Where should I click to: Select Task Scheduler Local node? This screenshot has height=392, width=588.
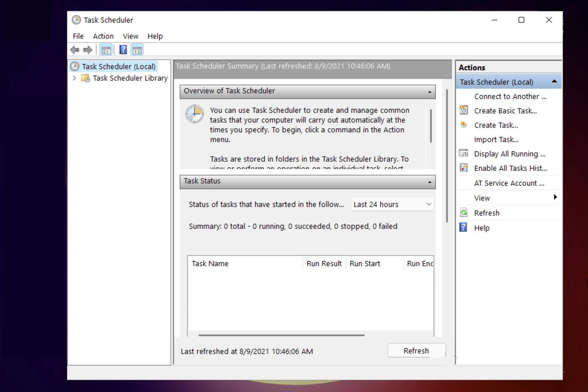point(119,66)
